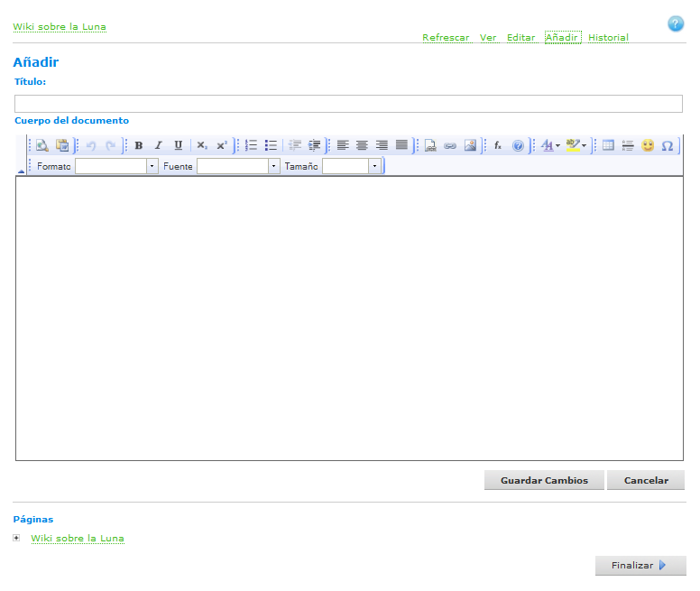The width and height of the screenshot is (700, 591).
Task: Insert a smiley emoticon
Action: pos(648,145)
